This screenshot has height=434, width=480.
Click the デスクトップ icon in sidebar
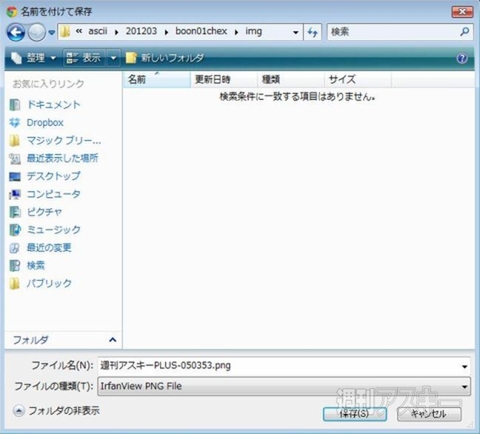pyautogui.click(x=15, y=176)
